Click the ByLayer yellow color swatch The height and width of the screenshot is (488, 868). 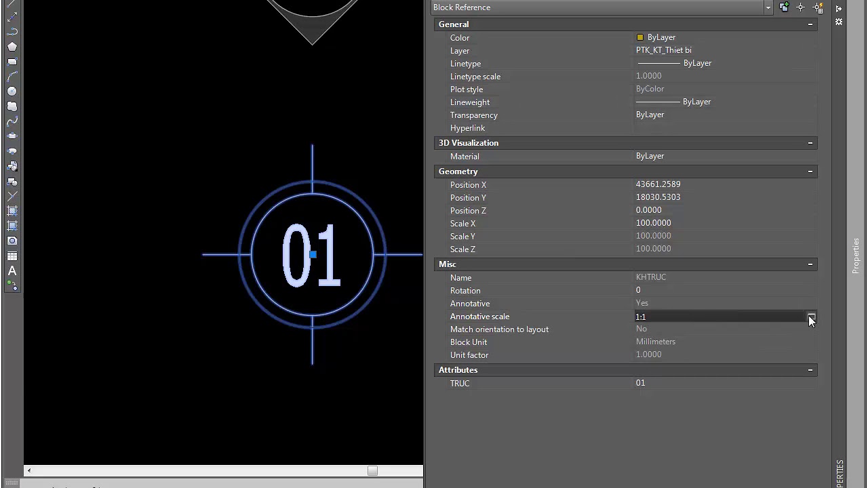640,37
